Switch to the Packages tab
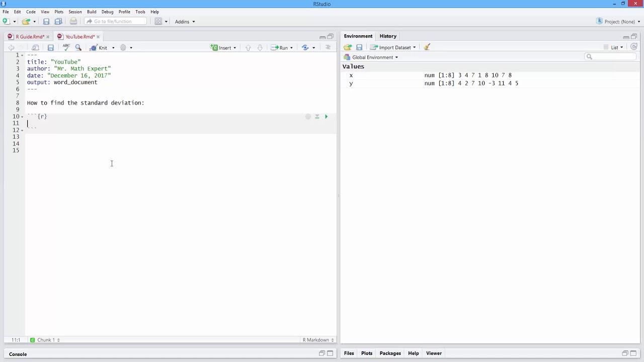This screenshot has width=644, height=362. click(x=390, y=353)
